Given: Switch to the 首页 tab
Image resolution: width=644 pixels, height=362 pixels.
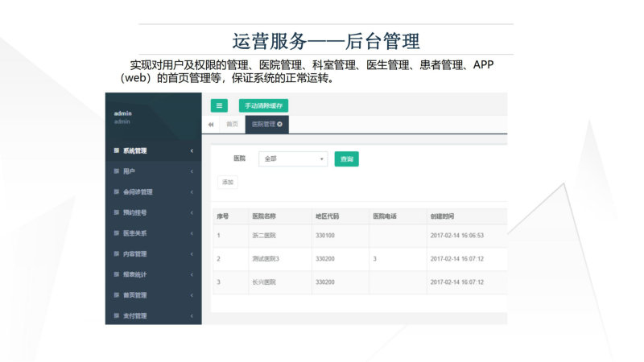Looking at the screenshot, I should [x=232, y=124].
